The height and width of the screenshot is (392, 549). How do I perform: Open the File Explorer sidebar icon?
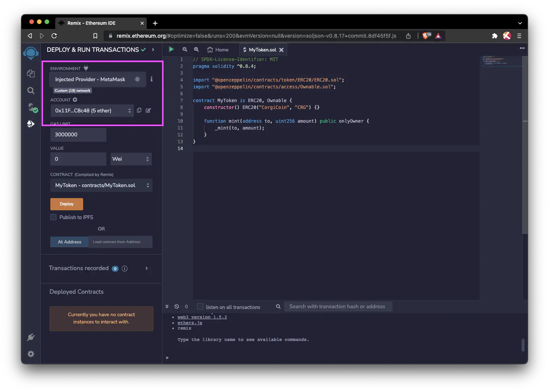coord(31,74)
